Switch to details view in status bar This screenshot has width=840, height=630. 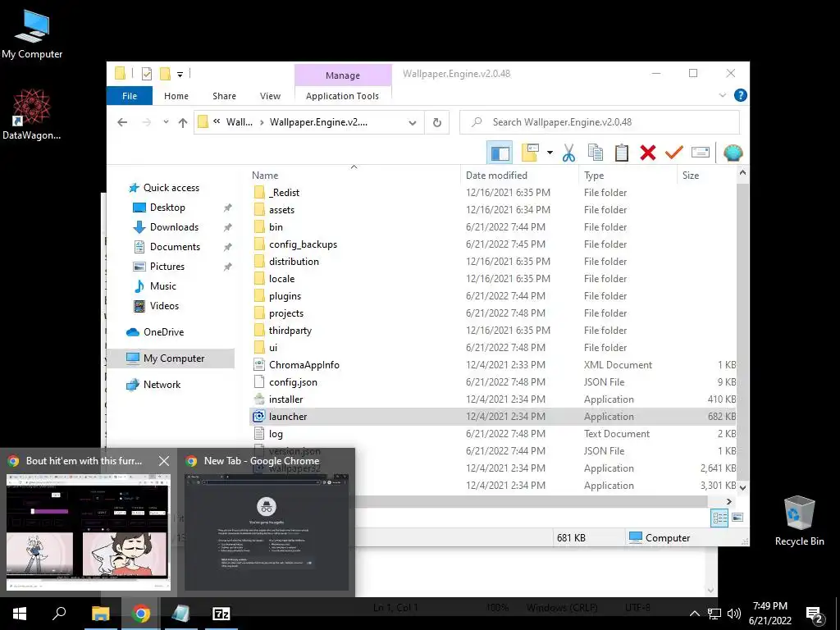pyautogui.click(x=719, y=518)
